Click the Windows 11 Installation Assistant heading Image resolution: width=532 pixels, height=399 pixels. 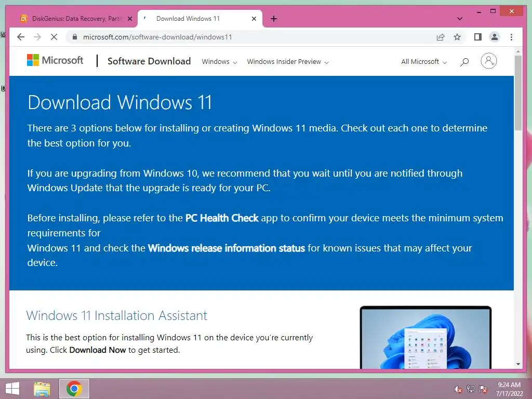[x=116, y=315]
